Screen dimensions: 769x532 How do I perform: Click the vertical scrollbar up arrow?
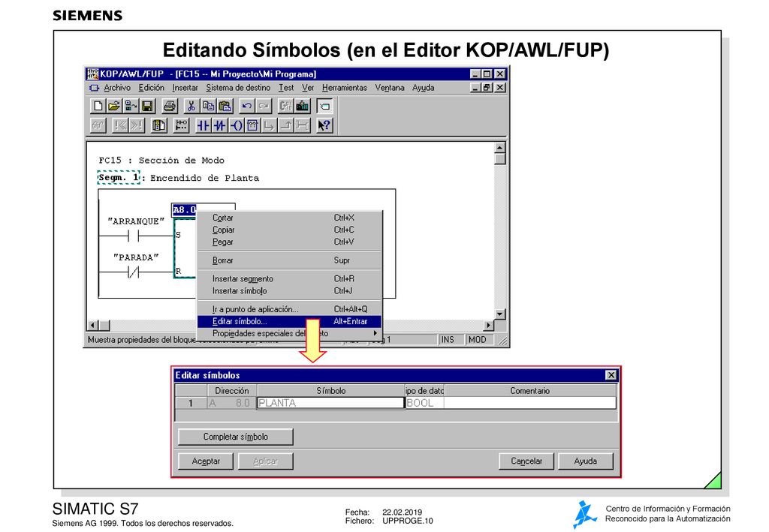pos(499,148)
